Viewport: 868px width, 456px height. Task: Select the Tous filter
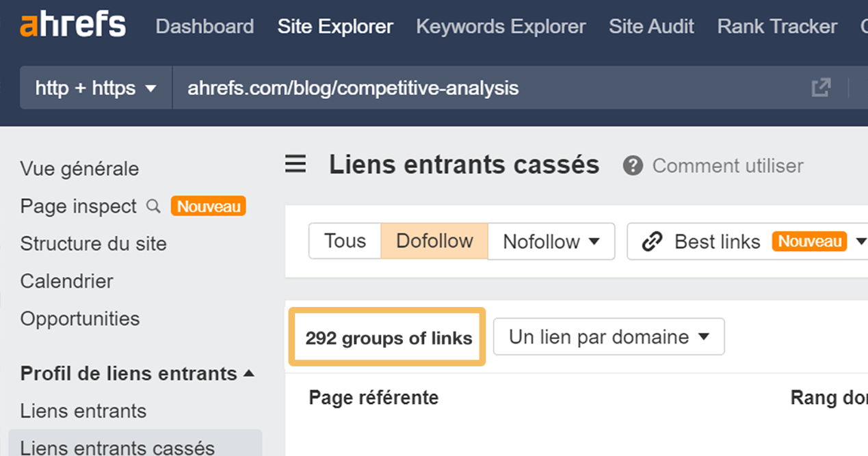[x=345, y=241]
